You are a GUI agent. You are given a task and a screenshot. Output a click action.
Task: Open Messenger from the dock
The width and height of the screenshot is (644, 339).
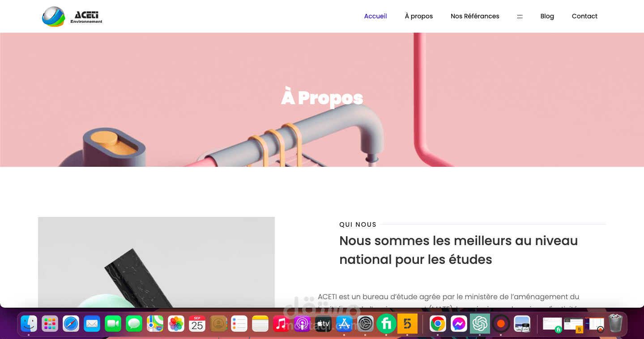coord(459,323)
